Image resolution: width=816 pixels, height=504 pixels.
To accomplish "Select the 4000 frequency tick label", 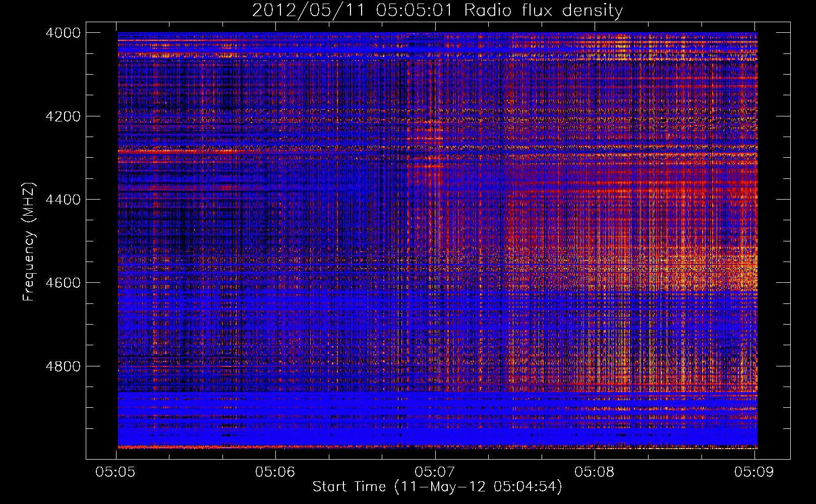I will tap(63, 33).
